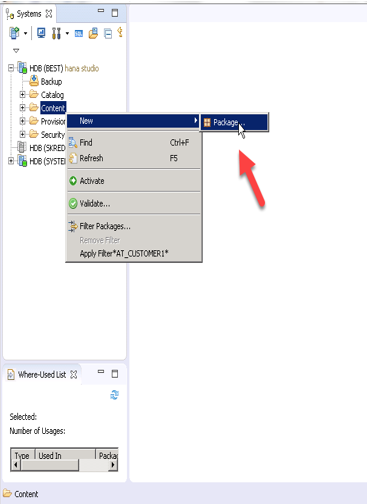The image size is (367, 504).
Task: Expand the HDB (SYSTEM system node
Action: click(x=11, y=161)
